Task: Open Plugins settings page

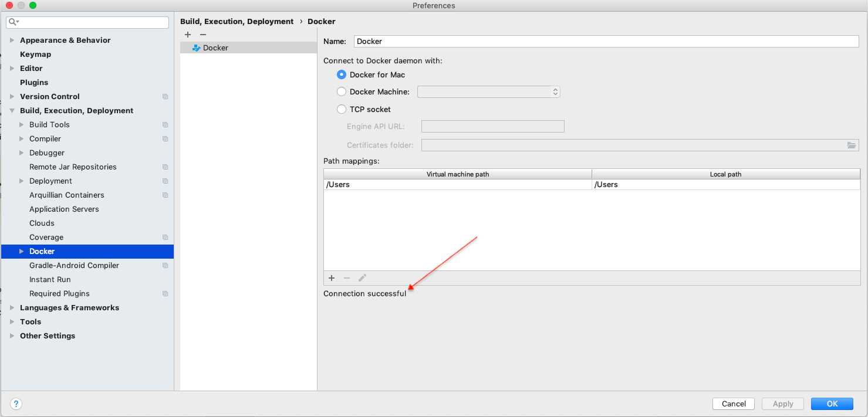Action: pos(34,82)
